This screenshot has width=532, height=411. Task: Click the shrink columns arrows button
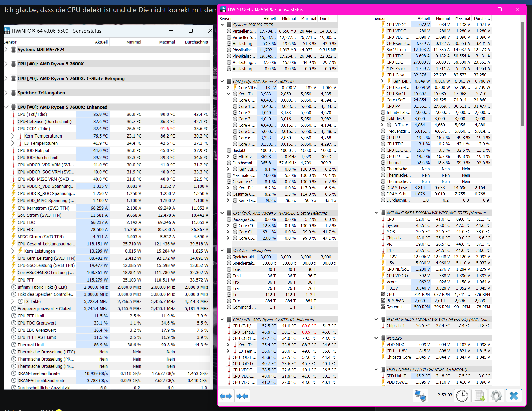tap(242, 396)
